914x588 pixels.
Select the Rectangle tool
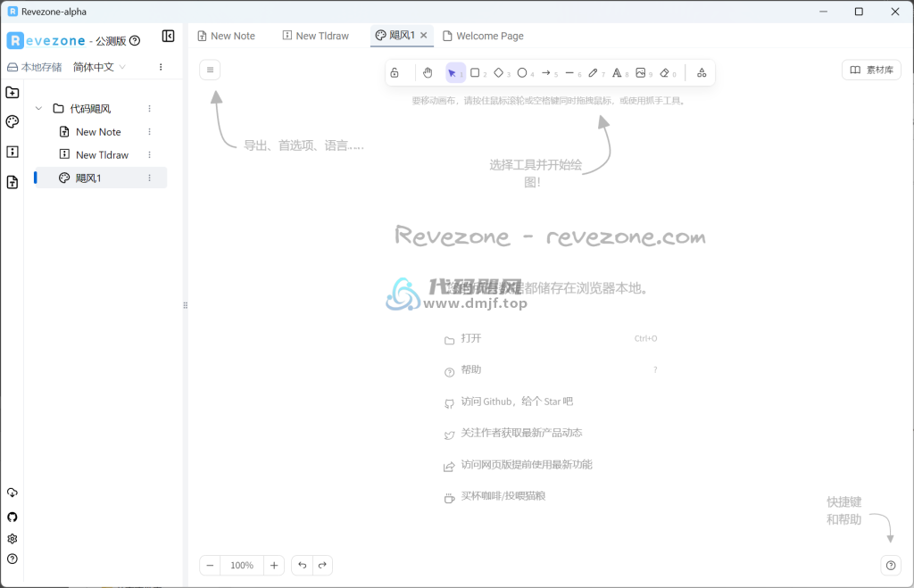[x=478, y=73]
